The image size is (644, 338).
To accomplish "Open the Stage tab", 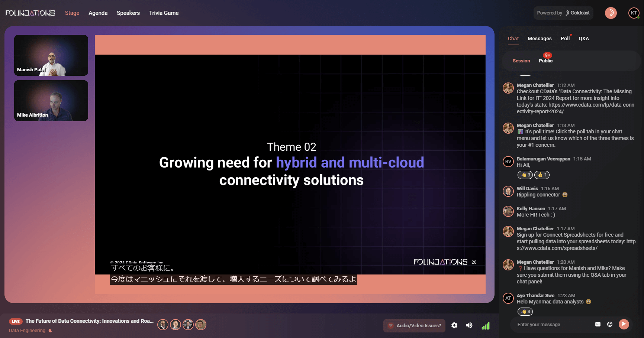I will pyautogui.click(x=72, y=13).
